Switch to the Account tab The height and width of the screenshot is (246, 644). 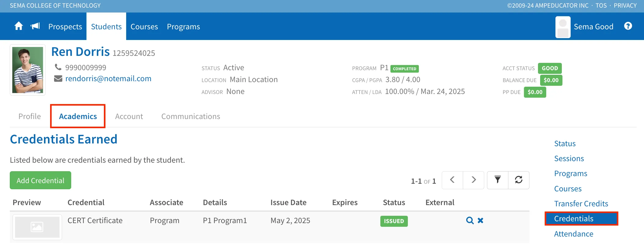tap(129, 116)
